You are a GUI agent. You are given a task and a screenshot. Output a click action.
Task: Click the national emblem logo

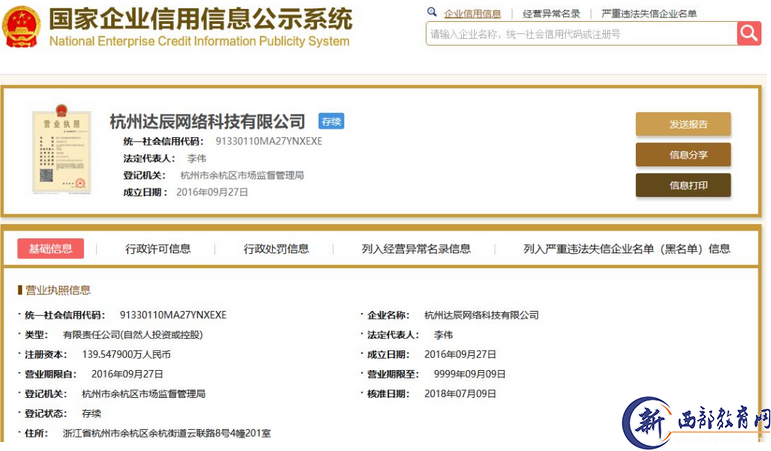21,27
